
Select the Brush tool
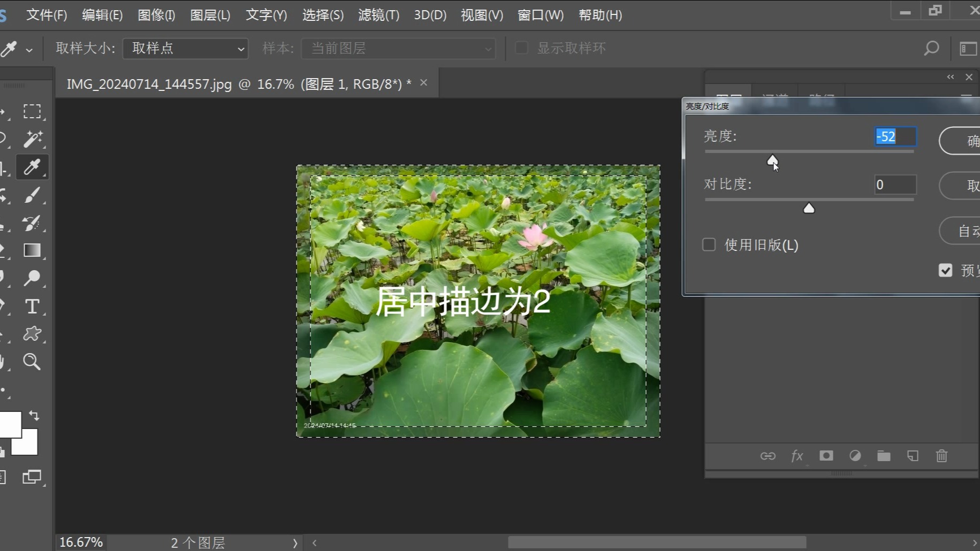tap(33, 195)
